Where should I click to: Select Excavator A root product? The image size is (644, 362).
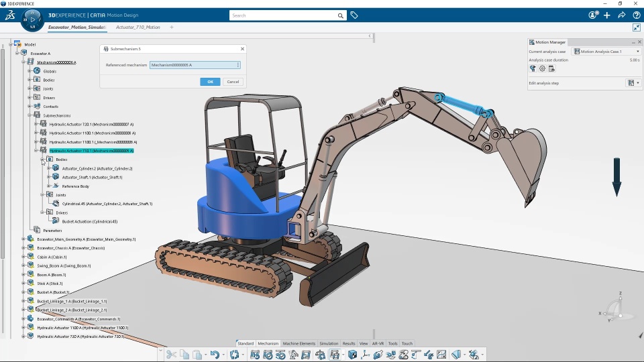click(40, 54)
